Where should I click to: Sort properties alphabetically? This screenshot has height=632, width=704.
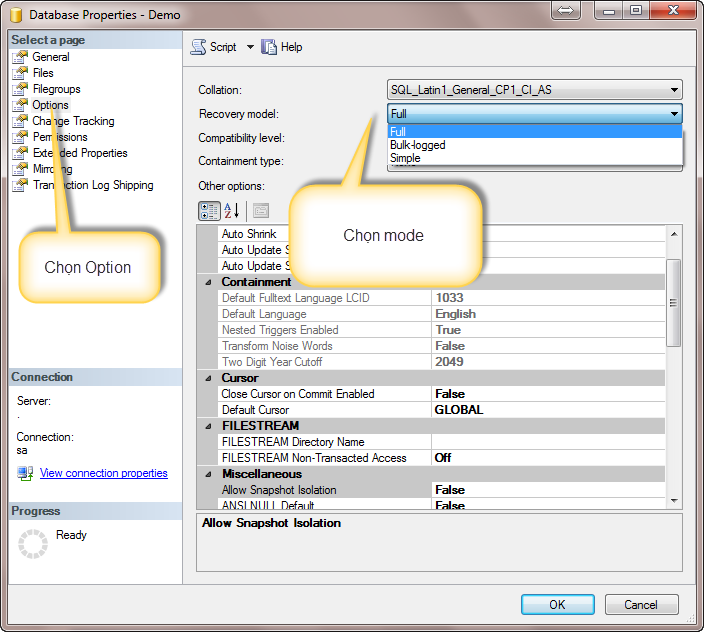coord(232,211)
